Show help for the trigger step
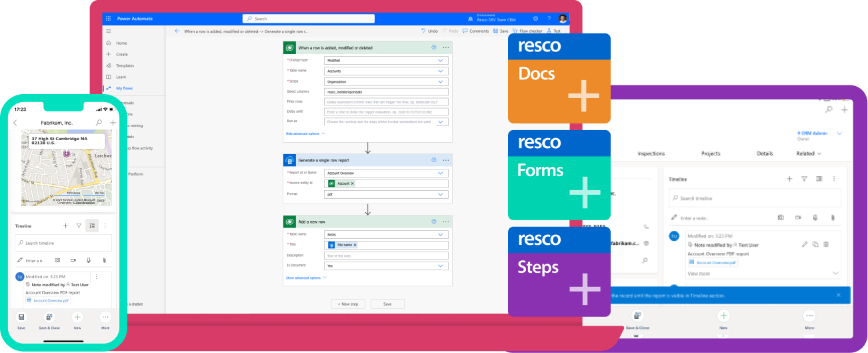Image resolution: width=868 pixels, height=353 pixels. (434, 47)
